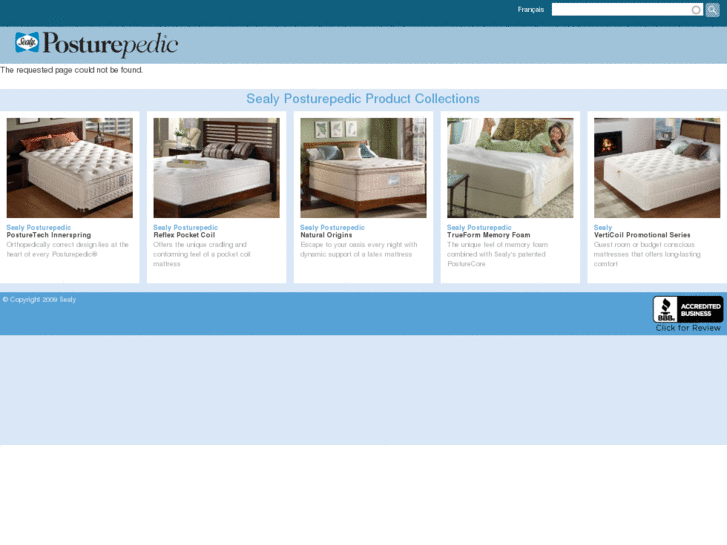Open the BBB Accredited Business badge
The image size is (727, 545).
(688, 309)
